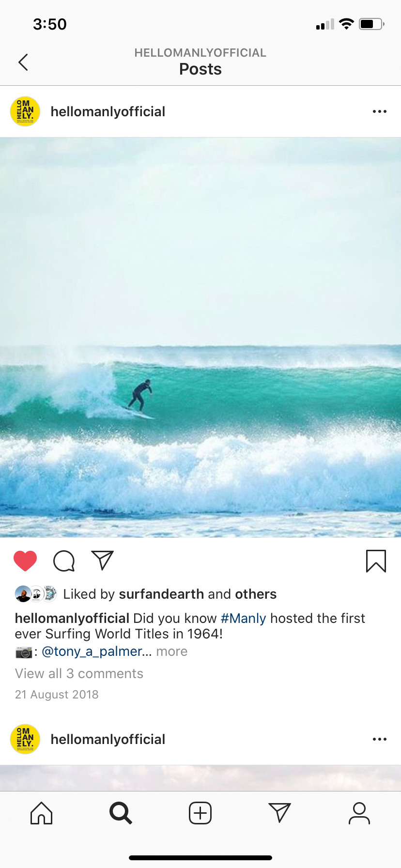This screenshot has width=401, height=868.
Task: Open your profile tab
Action: click(x=359, y=813)
